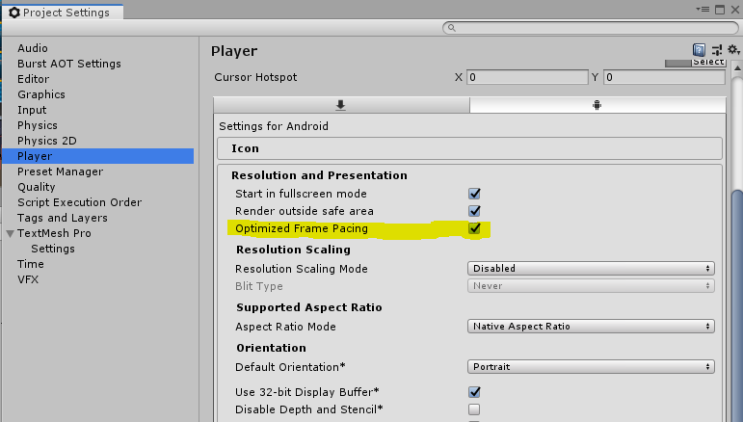Select TextMesh Pro category
Image resolution: width=743 pixels, height=422 pixels.
click(54, 233)
